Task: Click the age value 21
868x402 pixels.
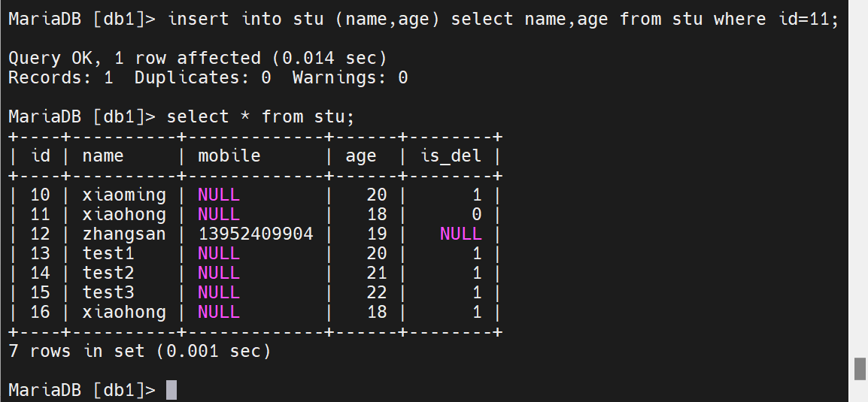Action: (x=376, y=273)
